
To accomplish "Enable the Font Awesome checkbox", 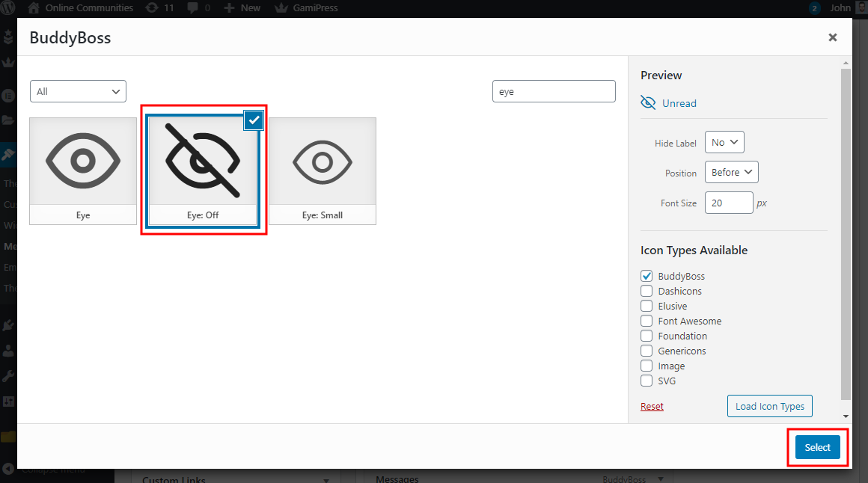I will [647, 321].
